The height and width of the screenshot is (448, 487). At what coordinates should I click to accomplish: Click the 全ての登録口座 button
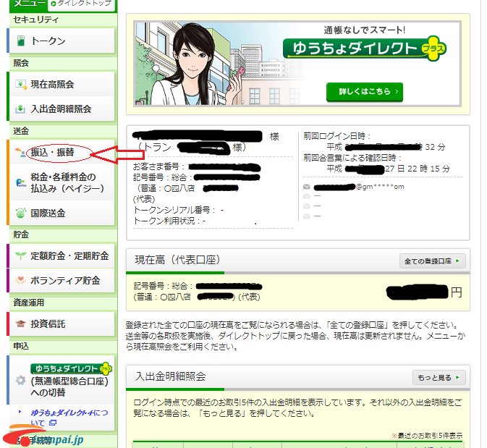pos(432,261)
